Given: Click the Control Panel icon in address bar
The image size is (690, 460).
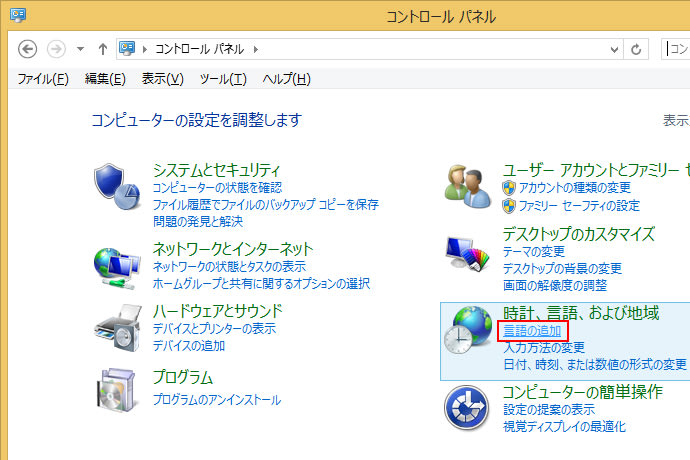Looking at the screenshot, I should pos(127,48).
